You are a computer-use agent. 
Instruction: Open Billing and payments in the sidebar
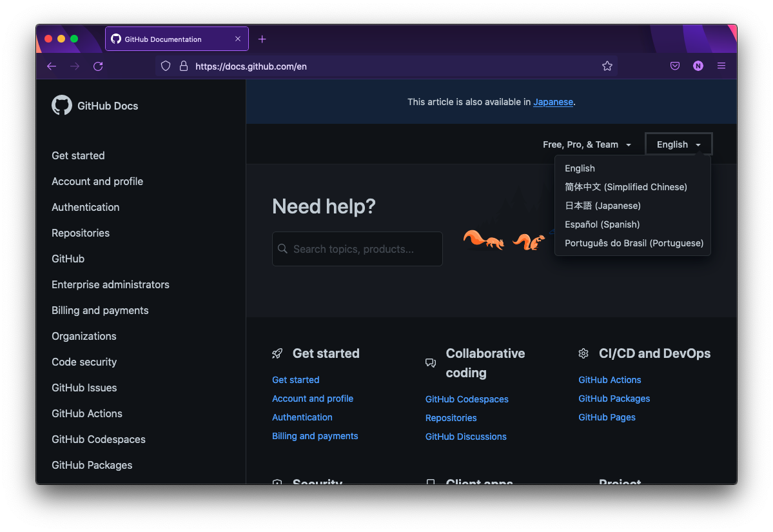pyautogui.click(x=100, y=310)
